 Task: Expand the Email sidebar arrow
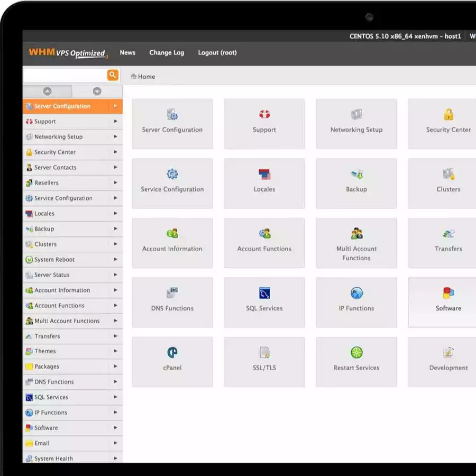(115, 443)
